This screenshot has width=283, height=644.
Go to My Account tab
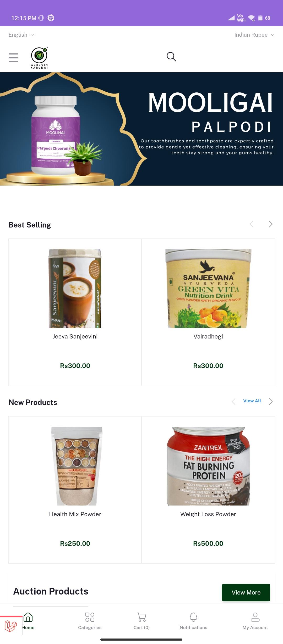click(255, 620)
